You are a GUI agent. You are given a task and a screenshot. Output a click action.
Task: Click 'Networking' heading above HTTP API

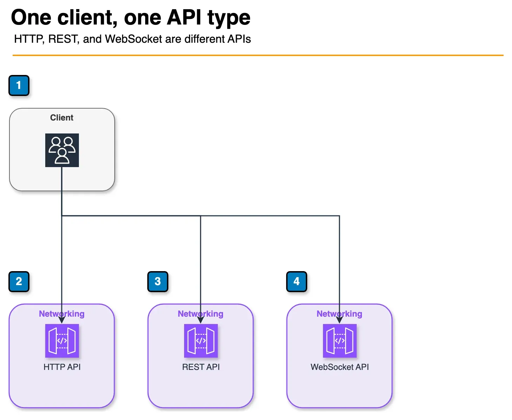pyautogui.click(x=62, y=314)
